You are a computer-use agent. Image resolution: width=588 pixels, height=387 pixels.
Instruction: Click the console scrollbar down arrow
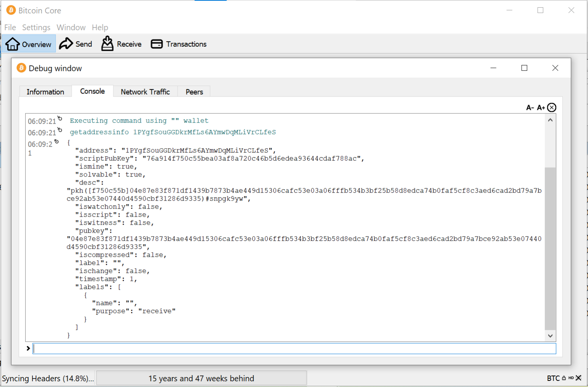click(x=550, y=336)
